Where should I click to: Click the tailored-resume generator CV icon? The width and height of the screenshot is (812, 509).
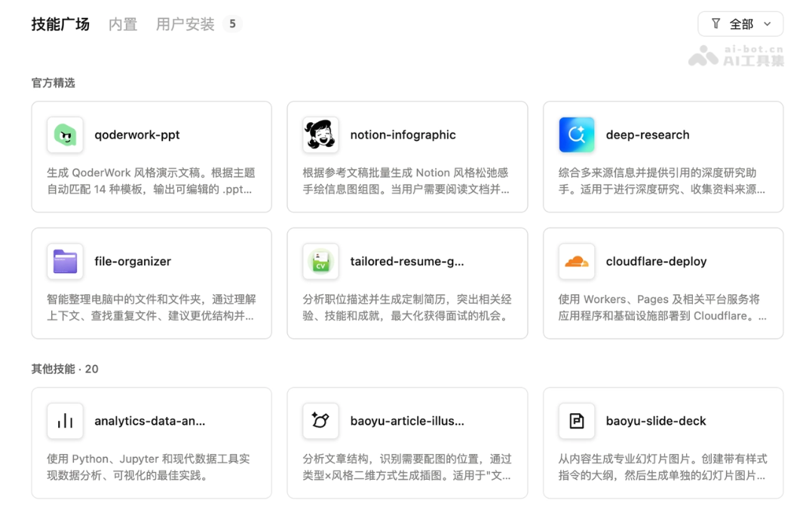[x=320, y=261]
